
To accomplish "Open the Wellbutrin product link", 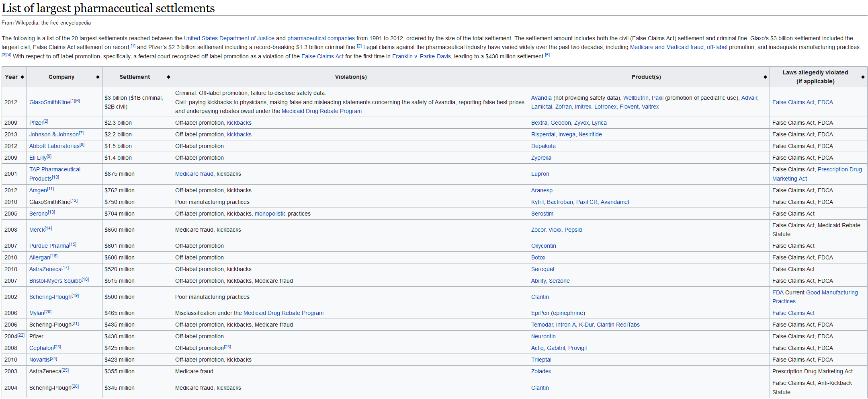I will click(636, 98).
